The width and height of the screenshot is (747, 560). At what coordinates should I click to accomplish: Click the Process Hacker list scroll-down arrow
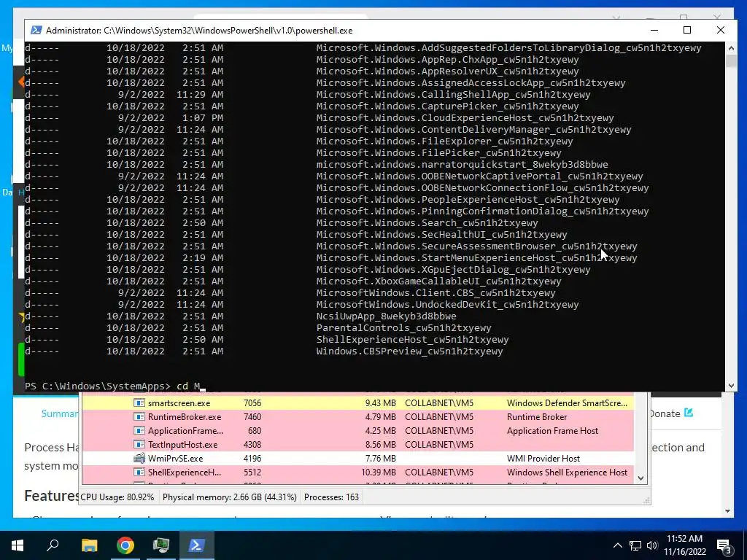pyautogui.click(x=640, y=478)
